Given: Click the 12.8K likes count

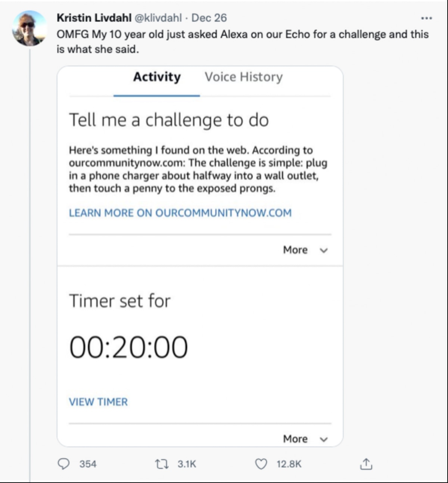Looking at the screenshot, I should pyautogui.click(x=289, y=464).
